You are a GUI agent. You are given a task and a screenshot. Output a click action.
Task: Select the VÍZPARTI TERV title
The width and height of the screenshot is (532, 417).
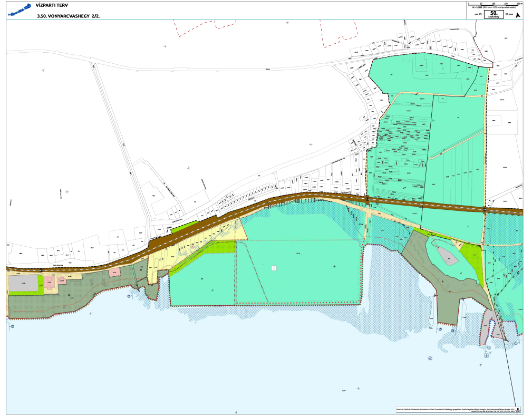point(50,6)
